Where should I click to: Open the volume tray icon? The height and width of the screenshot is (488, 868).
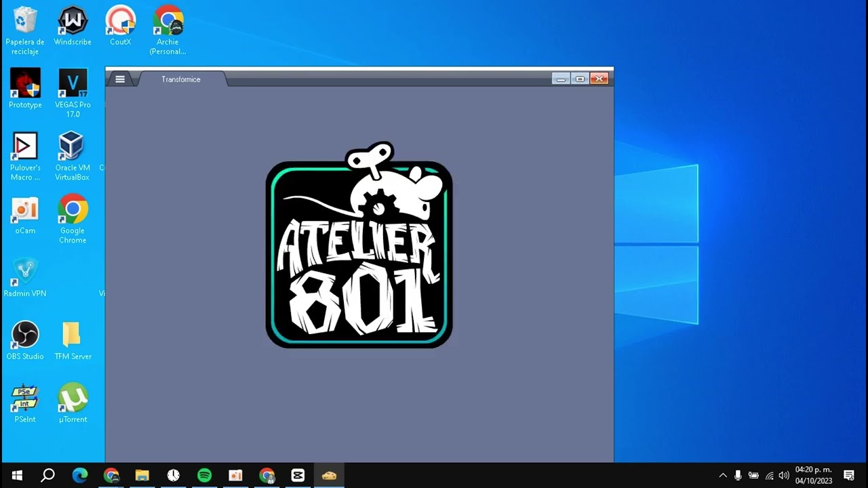(x=784, y=476)
